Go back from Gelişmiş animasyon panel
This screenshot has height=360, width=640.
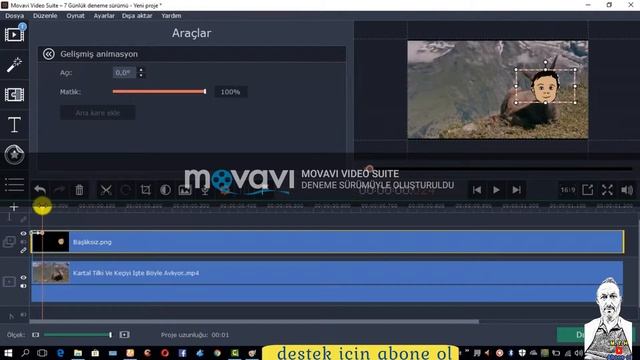pos(49,54)
